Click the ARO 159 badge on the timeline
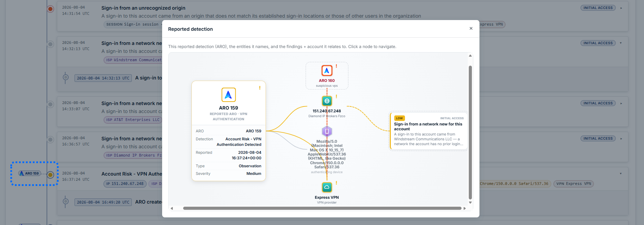 click(x=29, y=174)
